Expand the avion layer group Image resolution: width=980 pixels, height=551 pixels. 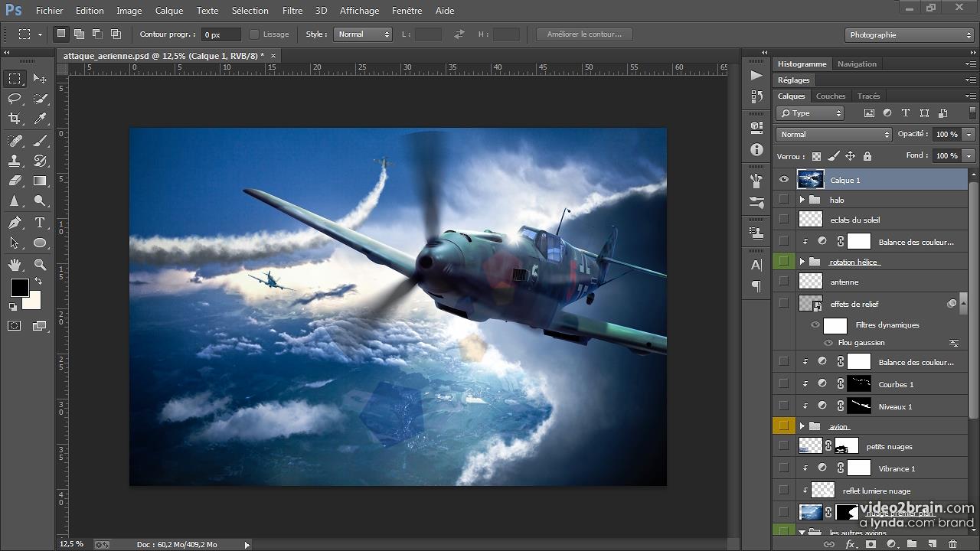pos(802,426)
